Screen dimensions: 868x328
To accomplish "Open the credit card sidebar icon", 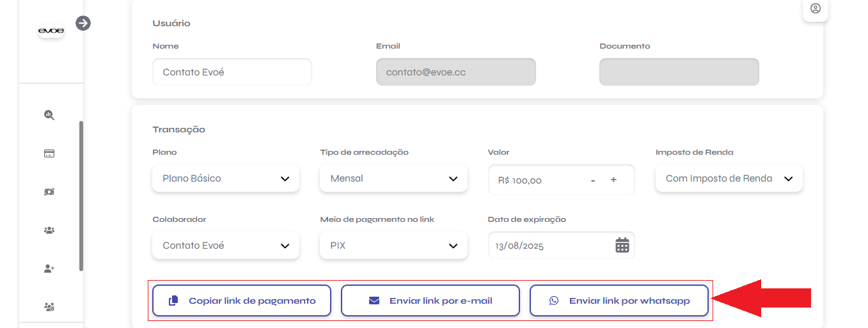I will click(49, 153).
